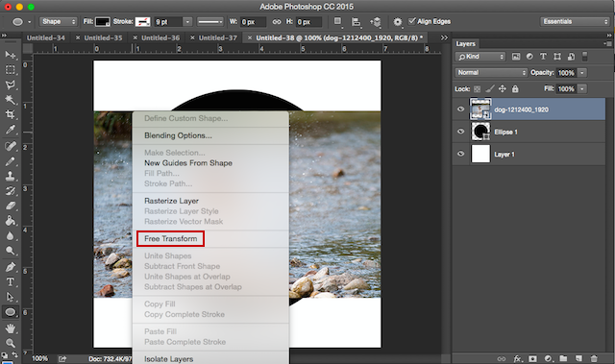Choose Isolate Layers from context menu

(169, 359)
